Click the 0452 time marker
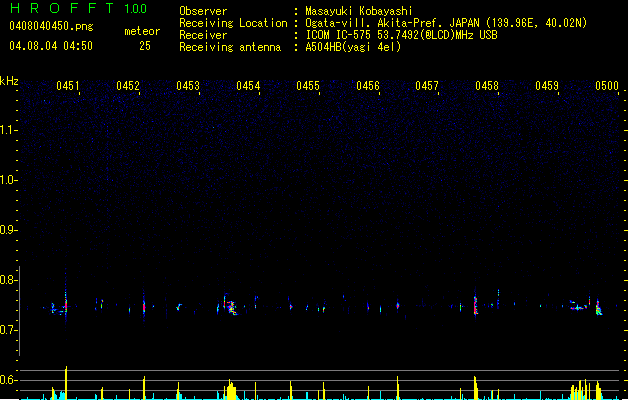Screen dimensions: 629x400 click(128, 86)
